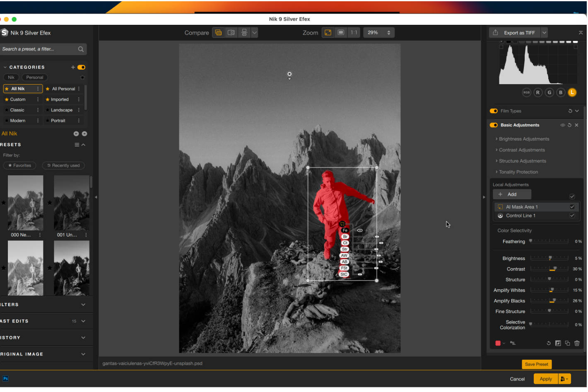The width and height of the screenshot is (588, 392).
Task: Click the Save Preset button
Action: pos(537,365)
